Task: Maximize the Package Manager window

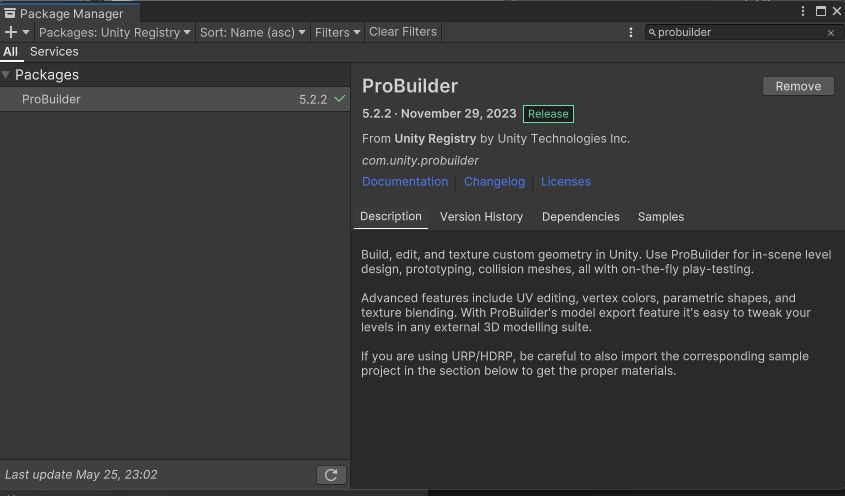Action: (821, 11)
